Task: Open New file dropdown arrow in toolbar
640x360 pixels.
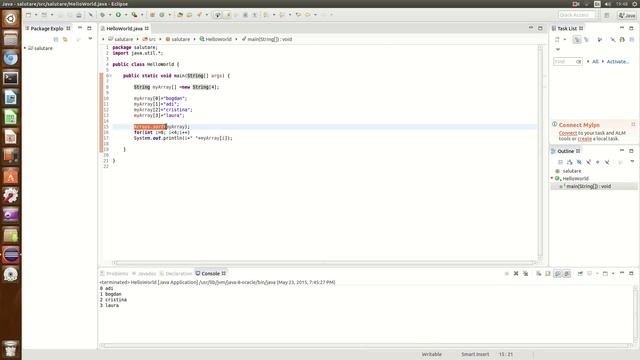Action: click(36, 15)
